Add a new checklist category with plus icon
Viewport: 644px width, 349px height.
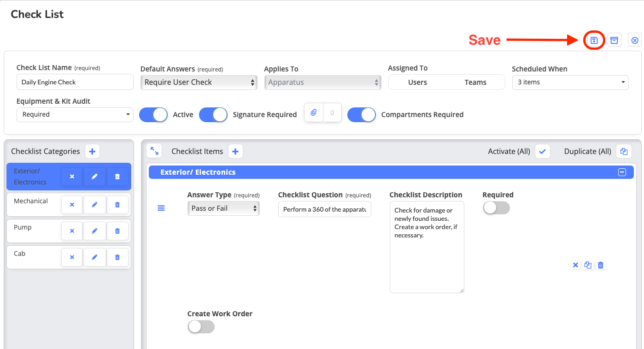(x=92, y=151)
